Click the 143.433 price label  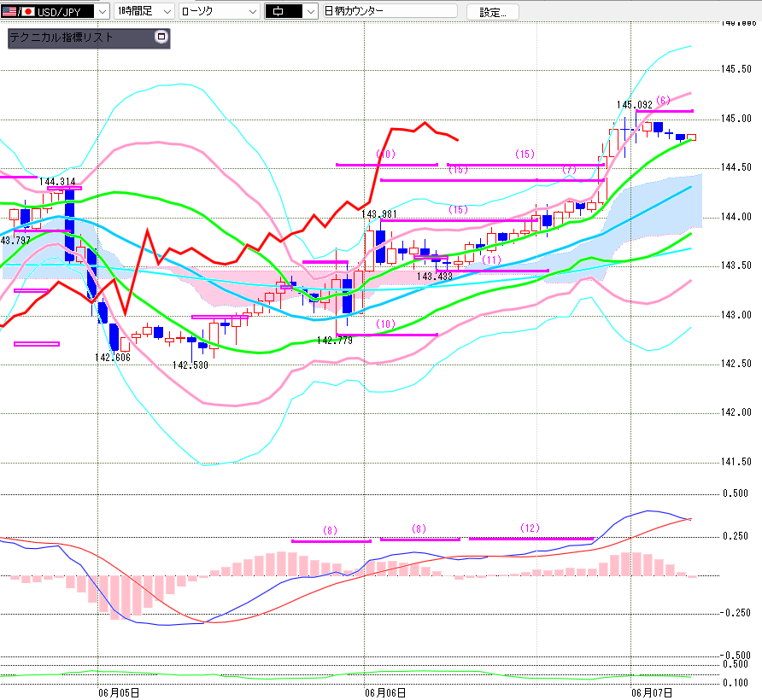pos(435,277)
